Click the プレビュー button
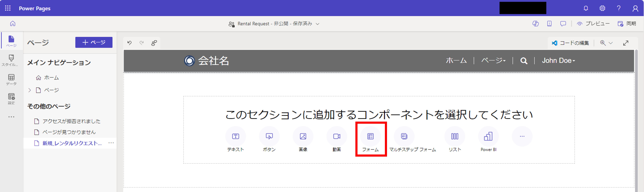The image size is (644, 192). (593, 24)
